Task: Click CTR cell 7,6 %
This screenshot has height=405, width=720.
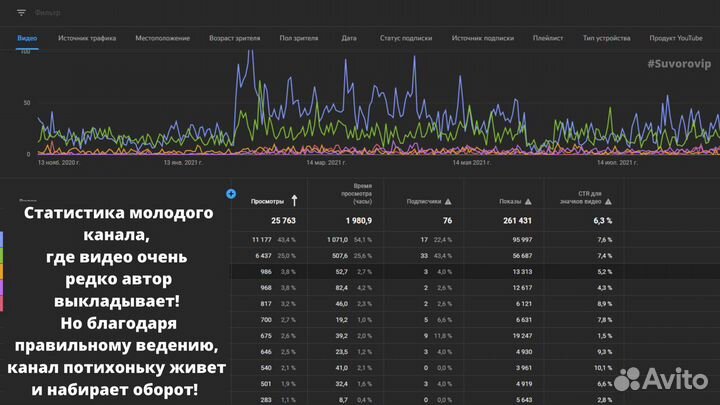Action: [605, 240]
